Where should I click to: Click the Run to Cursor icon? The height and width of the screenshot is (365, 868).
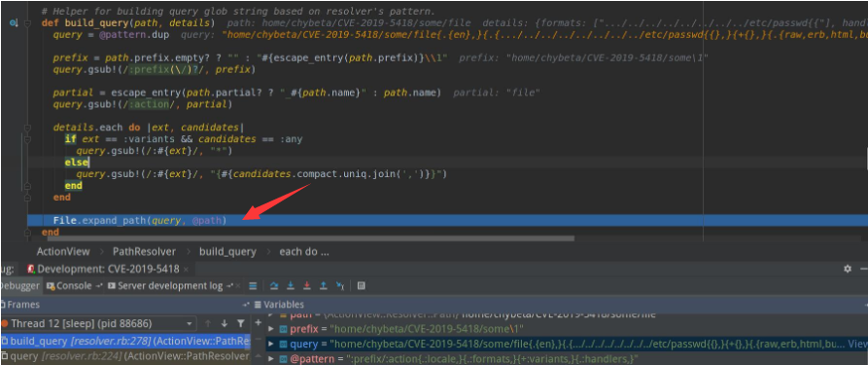[340, 286]
